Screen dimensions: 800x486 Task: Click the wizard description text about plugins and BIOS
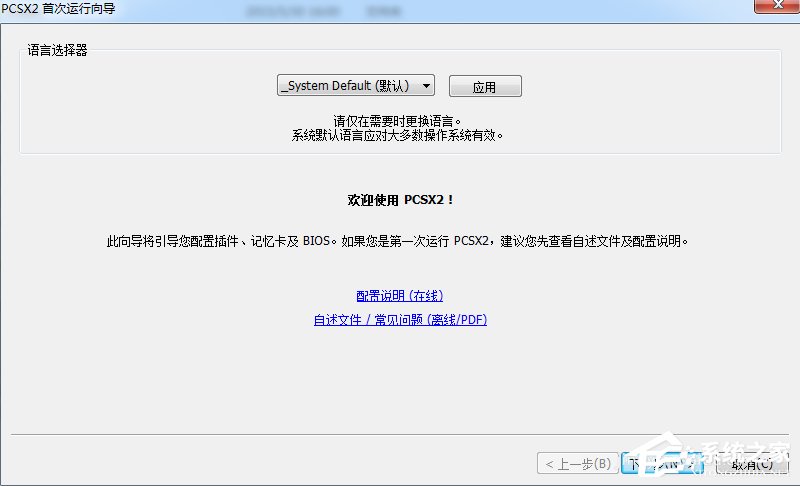(398, 241)
